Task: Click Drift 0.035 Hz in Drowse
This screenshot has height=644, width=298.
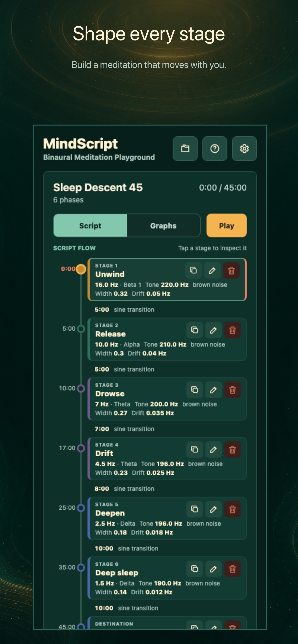Action: (x=153, y=413)
